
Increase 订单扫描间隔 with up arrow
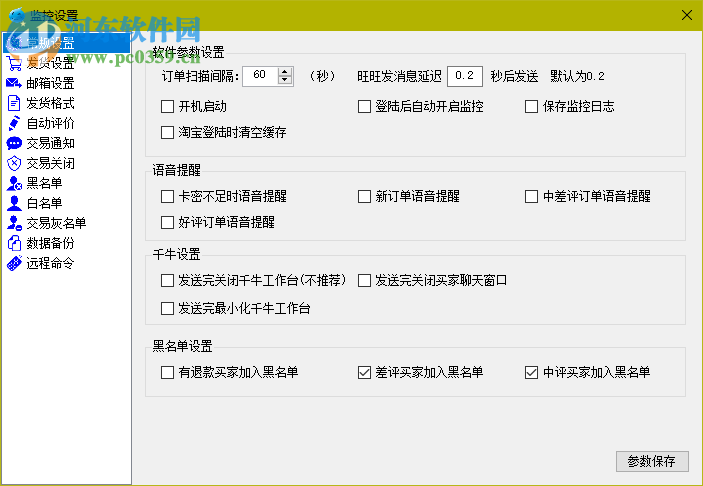[x=285, y=72]
